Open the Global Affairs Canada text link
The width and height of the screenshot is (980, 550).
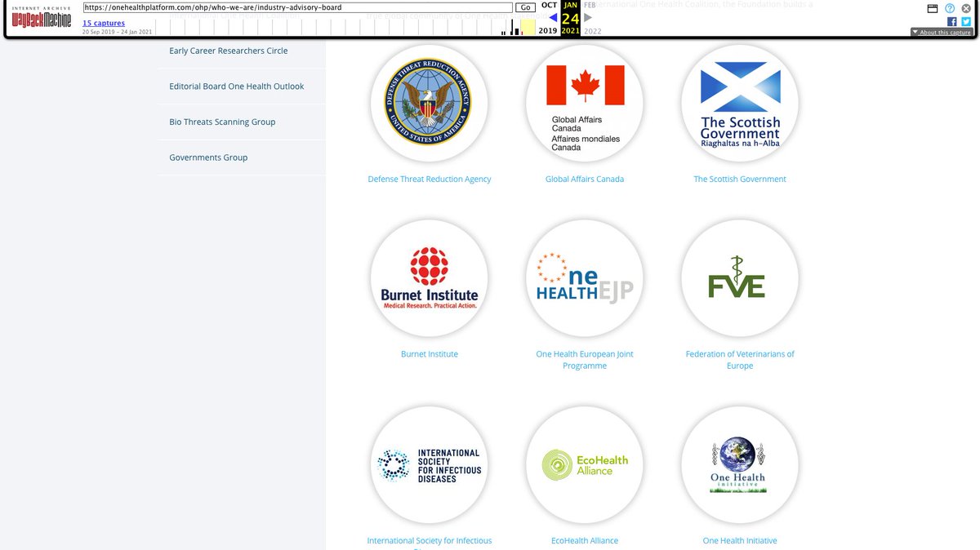(x=585, y=179)
